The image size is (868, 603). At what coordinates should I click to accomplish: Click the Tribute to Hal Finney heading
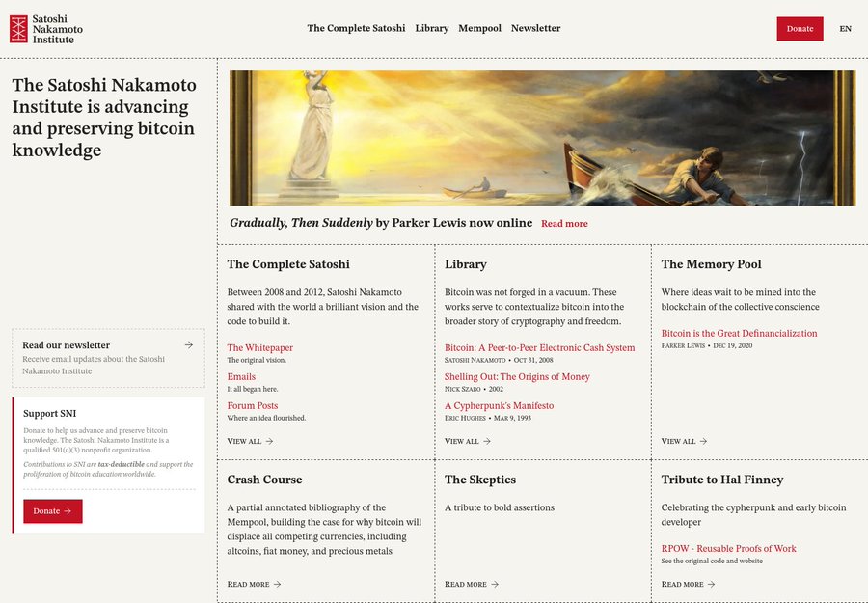point(722,480)
